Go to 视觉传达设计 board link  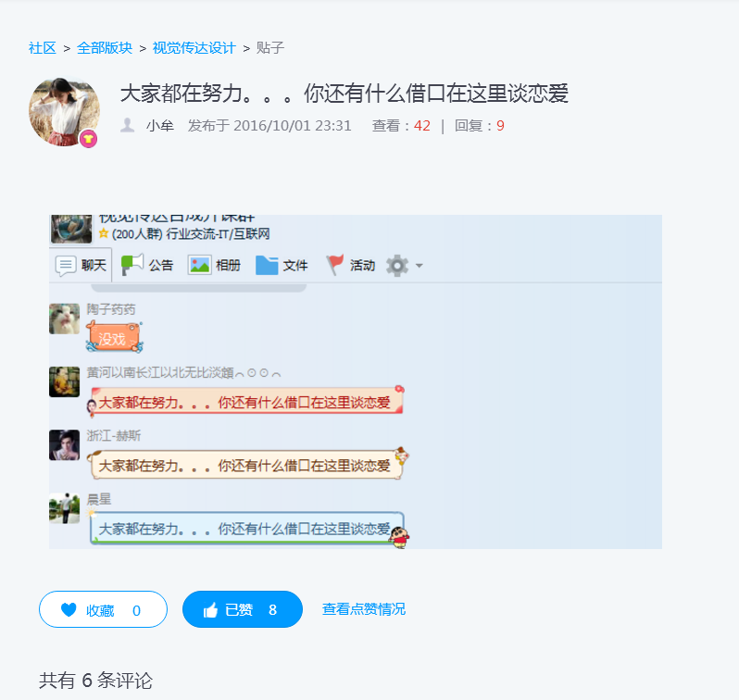[194, 48]
